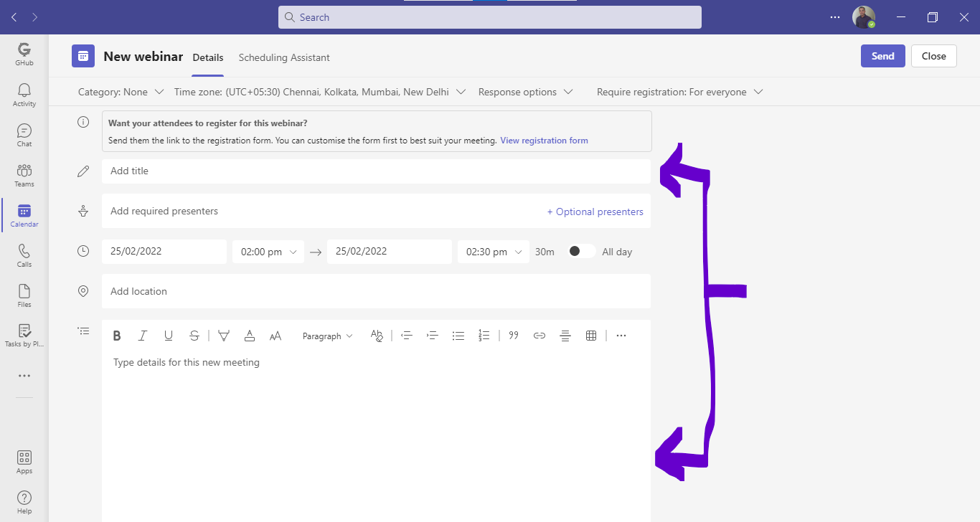The image size is (980, 522).
Task: Toggle the All day switch
Action: coord(581,251)
